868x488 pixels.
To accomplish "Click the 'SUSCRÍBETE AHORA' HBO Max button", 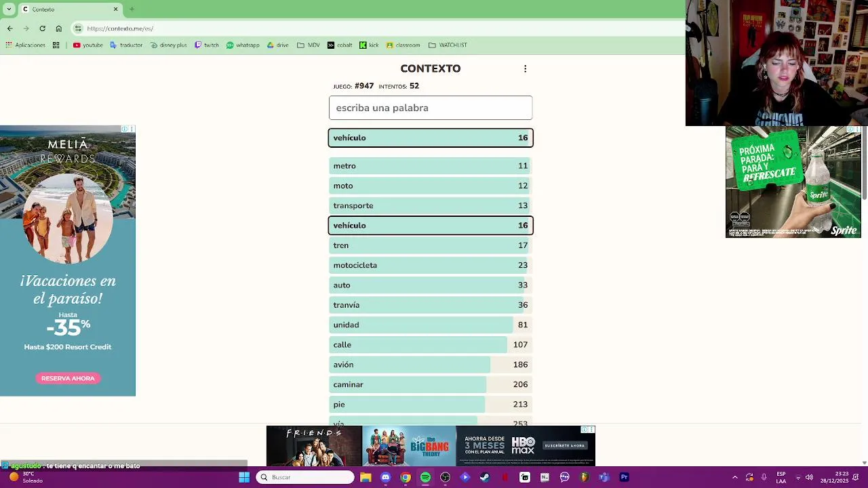I will pos(564,445).
